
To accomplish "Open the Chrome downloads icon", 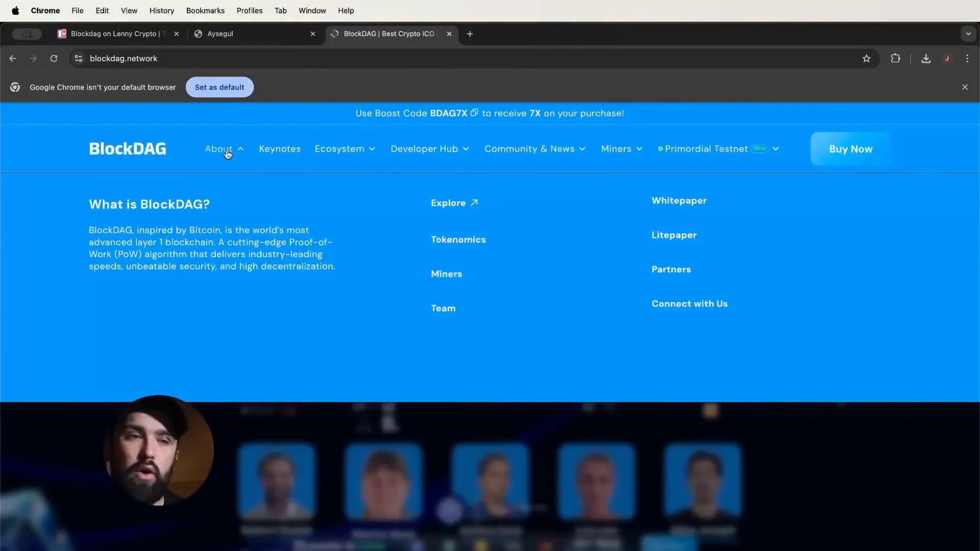I will pos(926,59).
